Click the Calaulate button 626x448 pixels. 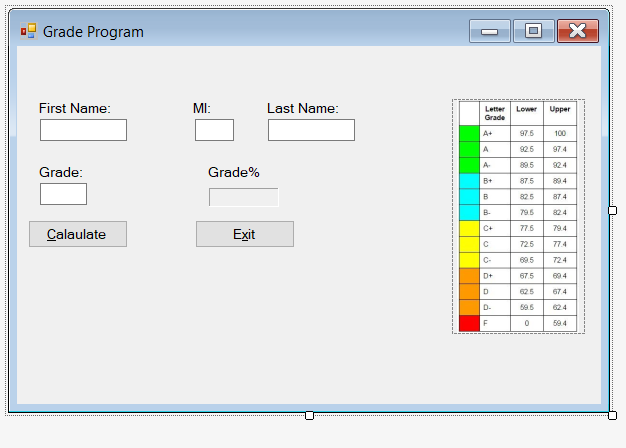[78, 234]
